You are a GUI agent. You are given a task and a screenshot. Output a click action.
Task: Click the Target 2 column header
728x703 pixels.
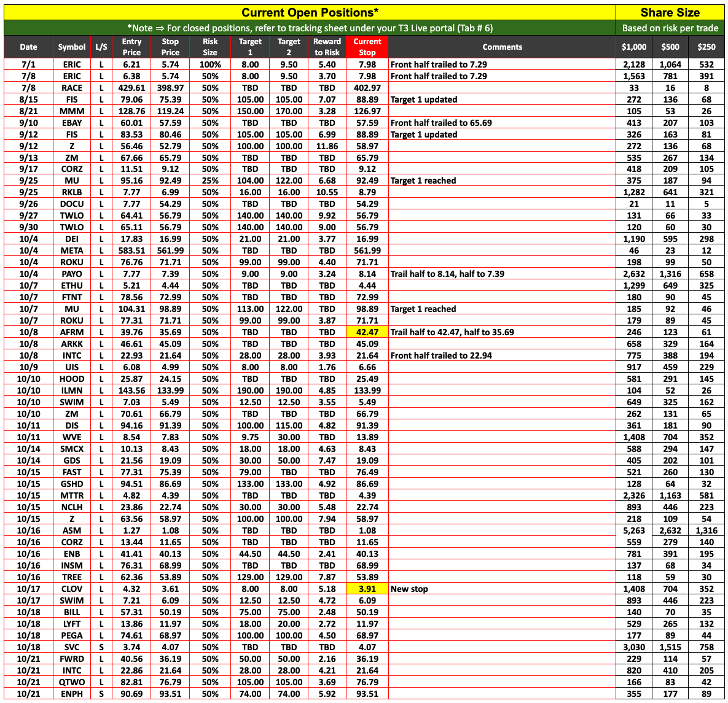[x=288, y=47]
